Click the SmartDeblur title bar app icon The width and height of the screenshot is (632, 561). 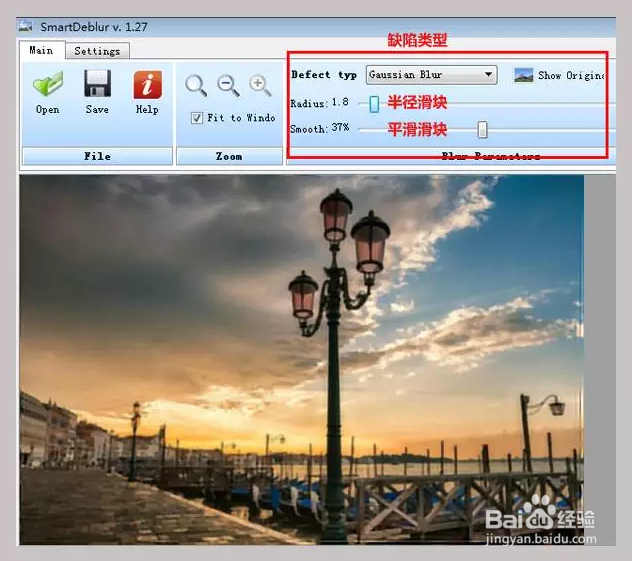pyautogui.click(x=26, y=27)
